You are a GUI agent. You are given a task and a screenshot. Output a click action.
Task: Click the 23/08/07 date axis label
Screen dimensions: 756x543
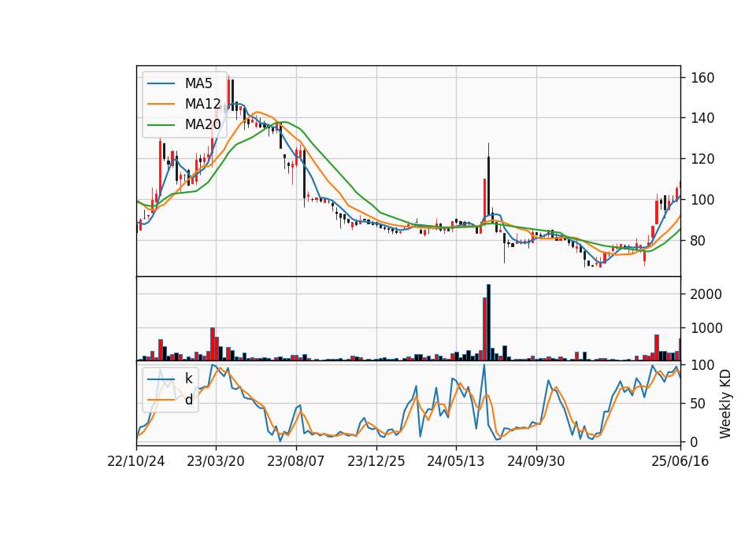click(x=295, y=462)
